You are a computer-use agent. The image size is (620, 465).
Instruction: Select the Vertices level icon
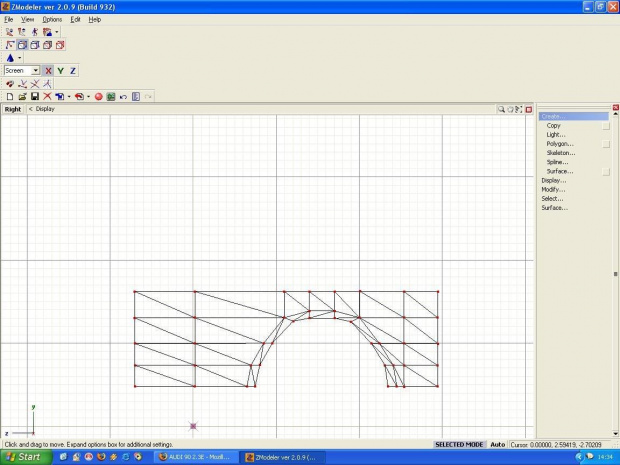coord(10,45)
